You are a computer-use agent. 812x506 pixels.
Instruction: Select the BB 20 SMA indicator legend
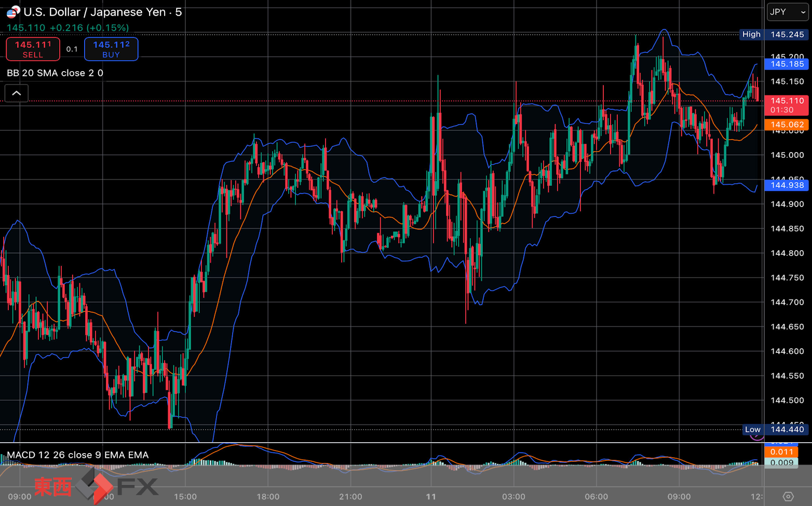[x=55, y=73]
